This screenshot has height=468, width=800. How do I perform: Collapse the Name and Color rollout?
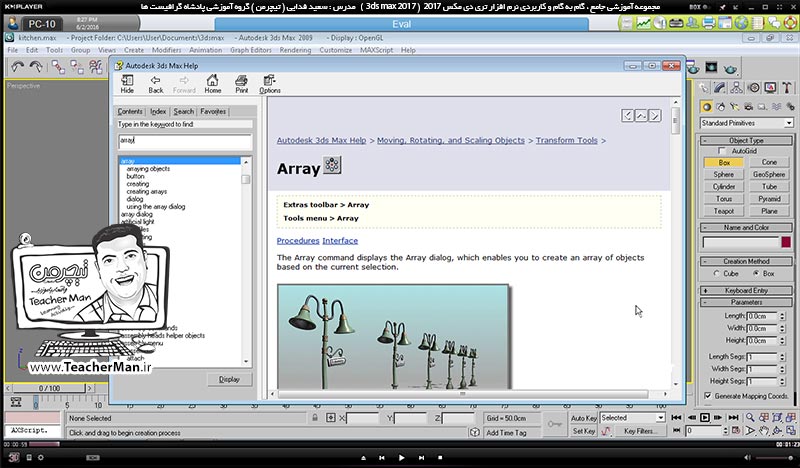(746, 228)
